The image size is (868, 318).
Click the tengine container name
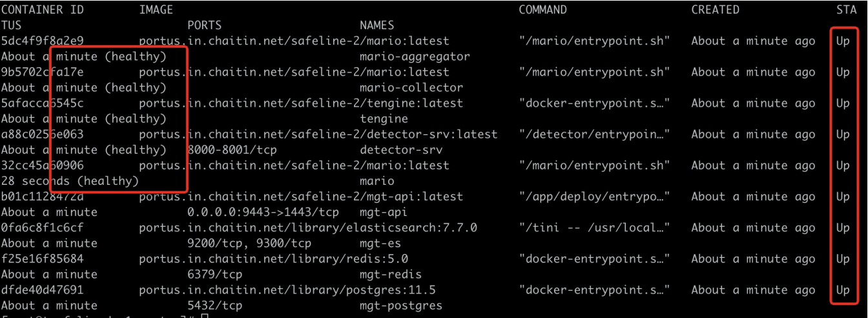coord(384,118)
